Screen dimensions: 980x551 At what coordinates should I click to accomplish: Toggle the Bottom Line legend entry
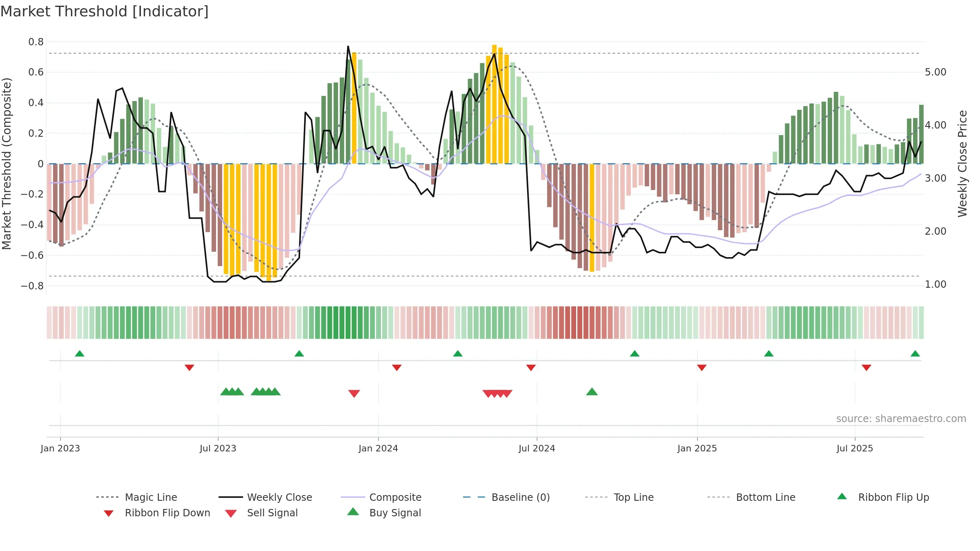coord(751,497)
